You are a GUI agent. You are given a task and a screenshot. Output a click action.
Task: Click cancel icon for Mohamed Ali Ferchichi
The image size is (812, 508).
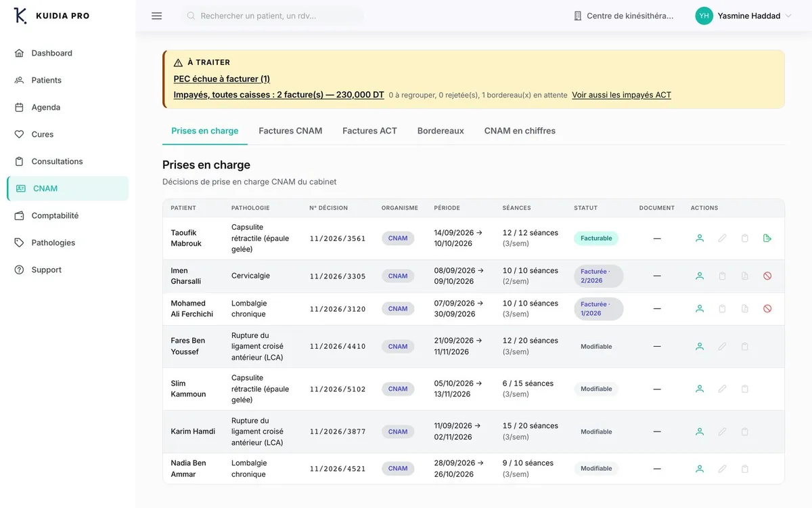(x=767, y=309)
